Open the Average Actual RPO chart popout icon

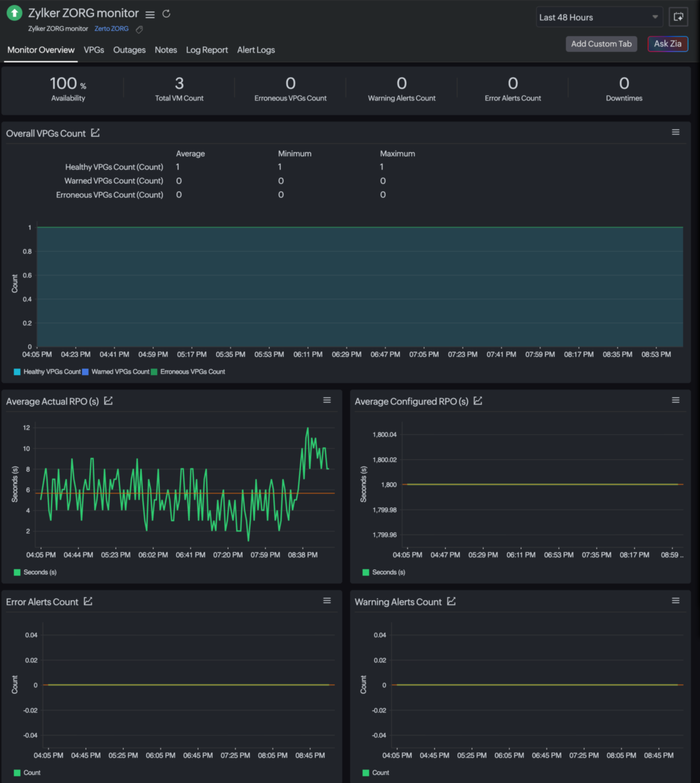(108, 401)
